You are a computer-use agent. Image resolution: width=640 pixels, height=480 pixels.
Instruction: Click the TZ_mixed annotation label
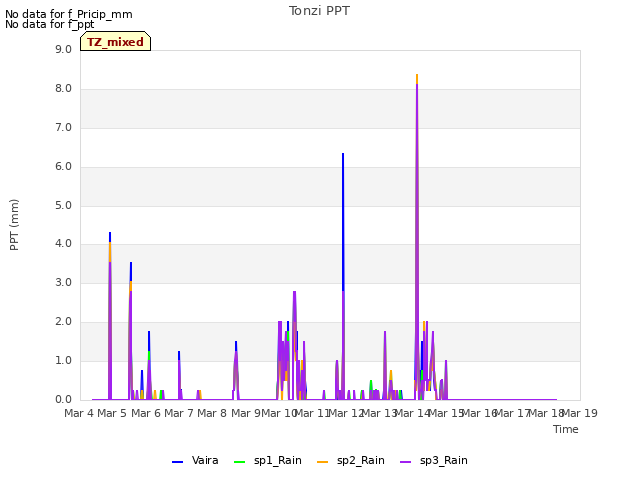[116, 42]
